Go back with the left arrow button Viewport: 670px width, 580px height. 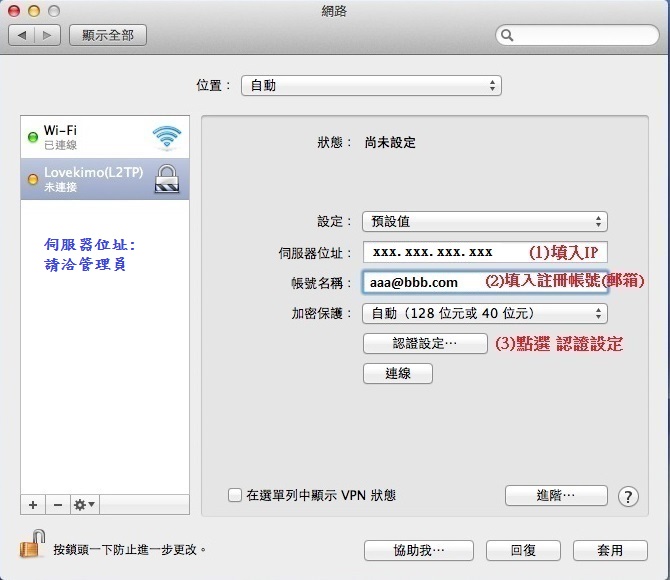pyautogui.click(x=21, y=35)
